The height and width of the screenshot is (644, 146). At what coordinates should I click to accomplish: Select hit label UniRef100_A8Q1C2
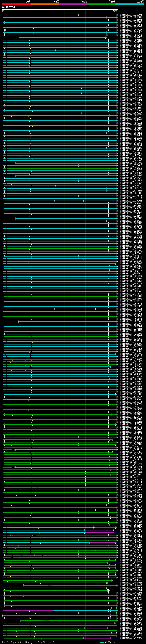(x=131, y=414)
